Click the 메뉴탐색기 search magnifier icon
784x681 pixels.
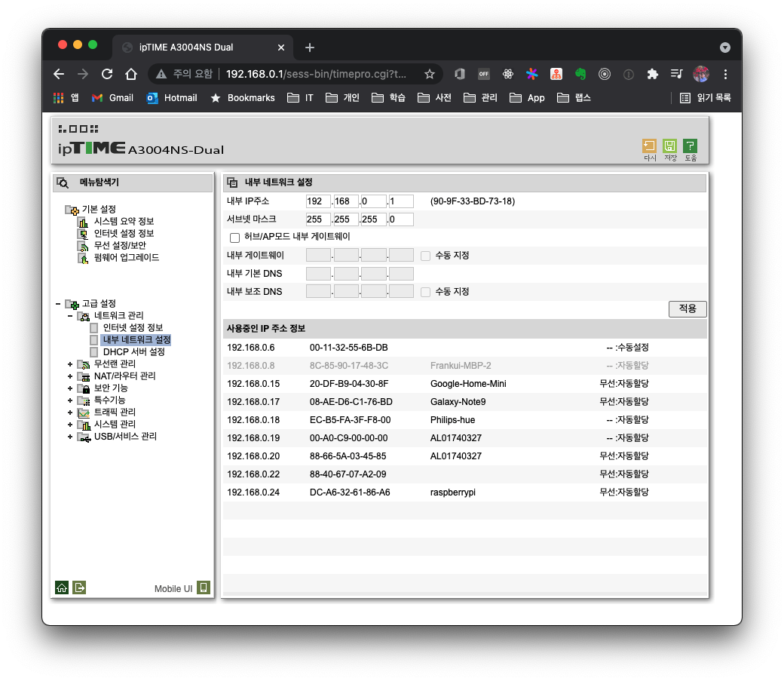coord(63,183)
